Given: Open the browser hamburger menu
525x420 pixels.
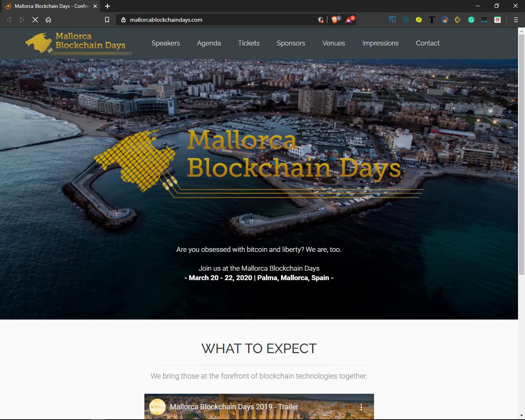Looking at the screenshot, I should tap(516, 20).
